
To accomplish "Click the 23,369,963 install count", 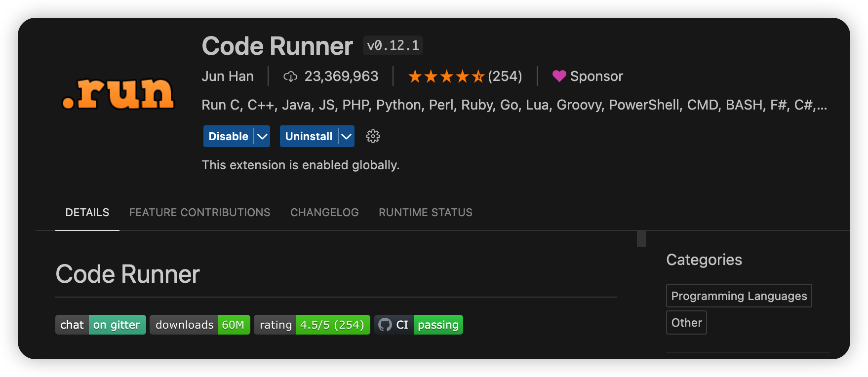I will coord(341,76).
